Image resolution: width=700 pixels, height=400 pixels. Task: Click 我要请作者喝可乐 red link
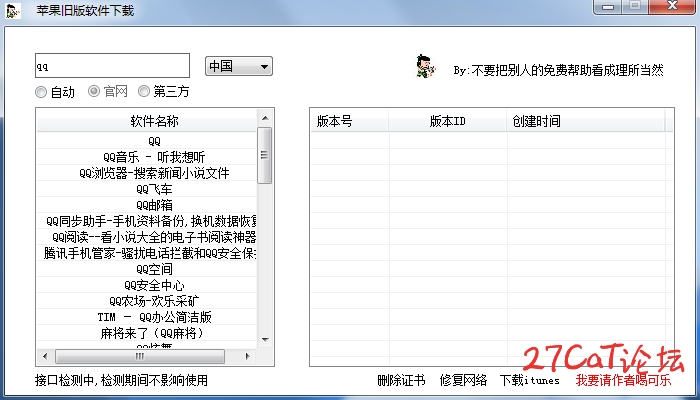(x=623, y=380)
